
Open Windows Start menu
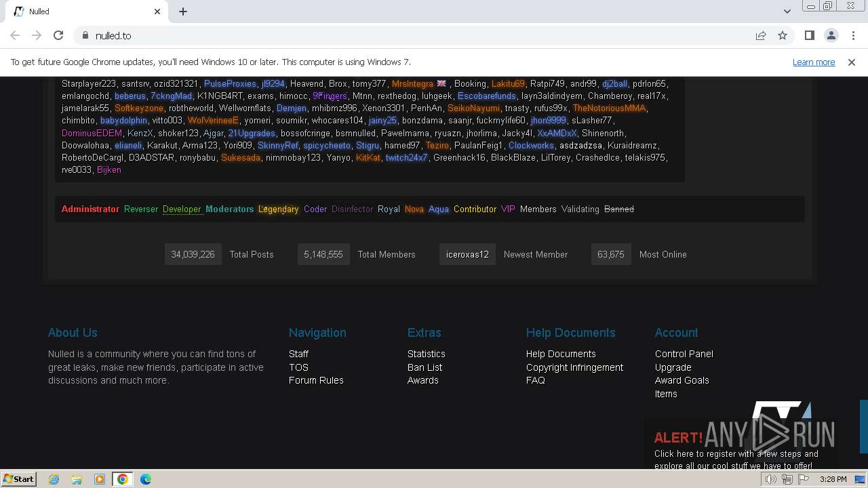coord(19,479)
